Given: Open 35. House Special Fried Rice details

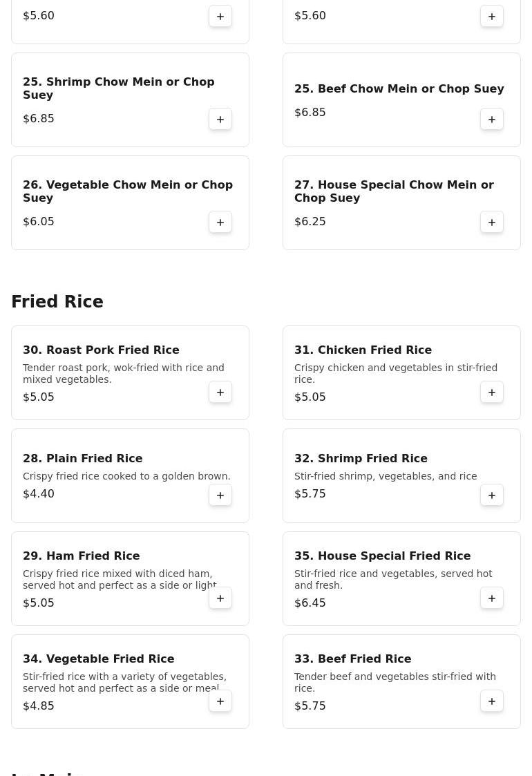Looking at the screenshot, I should [382, 556].
